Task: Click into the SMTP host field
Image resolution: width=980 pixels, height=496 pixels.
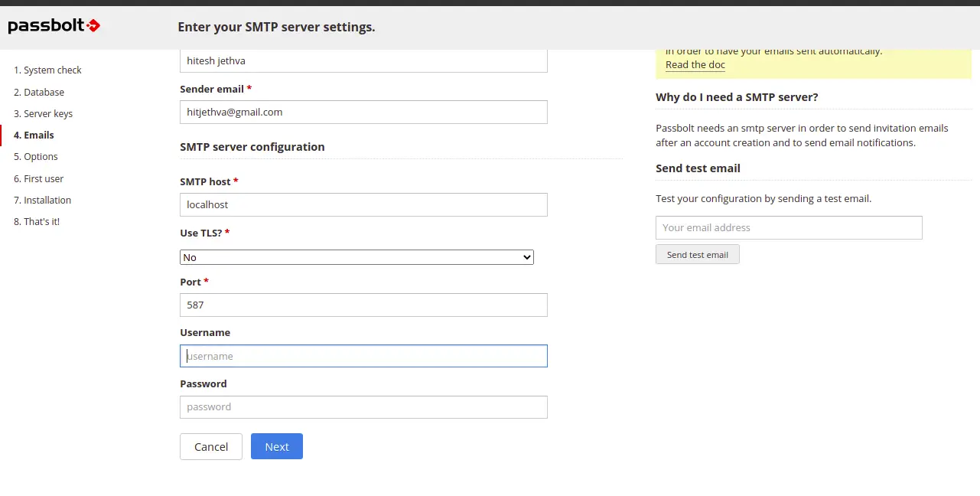Action: (363, 204)
